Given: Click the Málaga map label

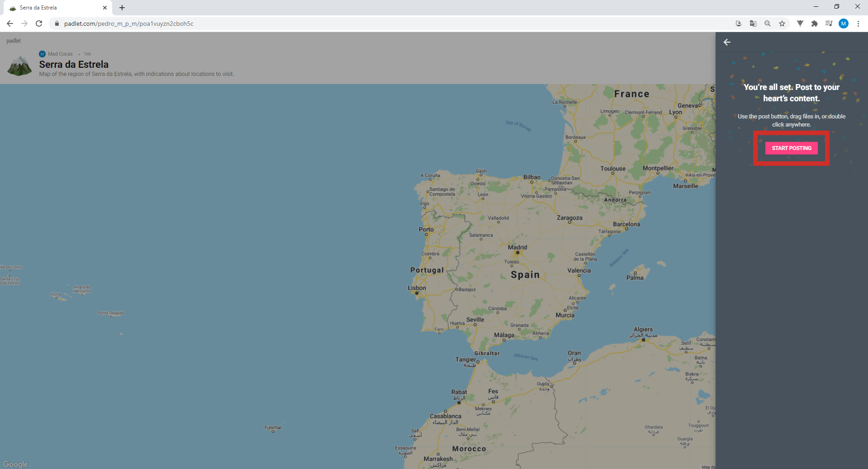Looking at the screenshot, I should click(x=504, y=335).
